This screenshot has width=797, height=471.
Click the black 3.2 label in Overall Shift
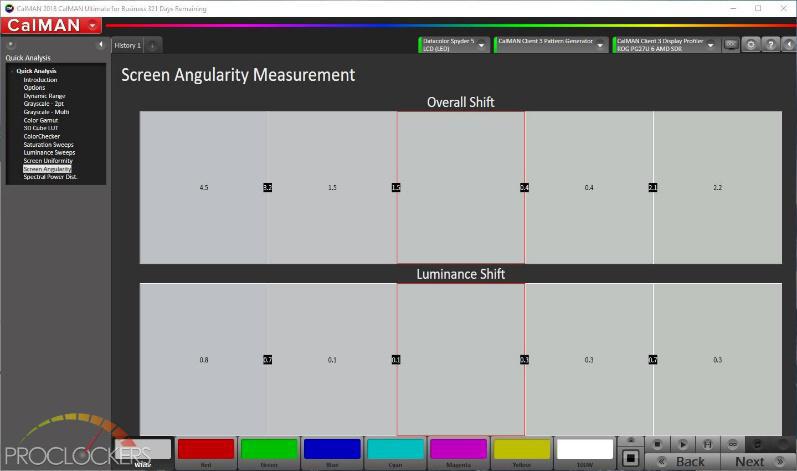[267, 187]
